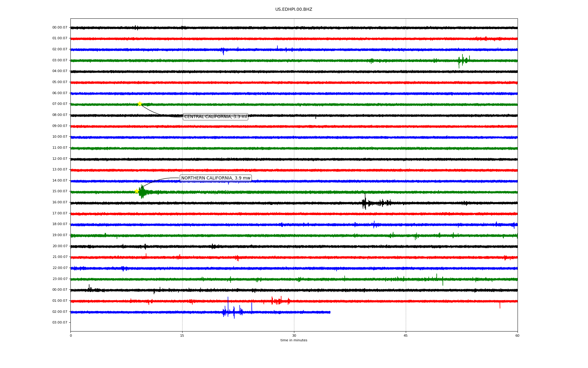Click the CENTRAL CALIFORNIA, 3.3 ml label
The image size is (588, 368).
coord(215,117)
